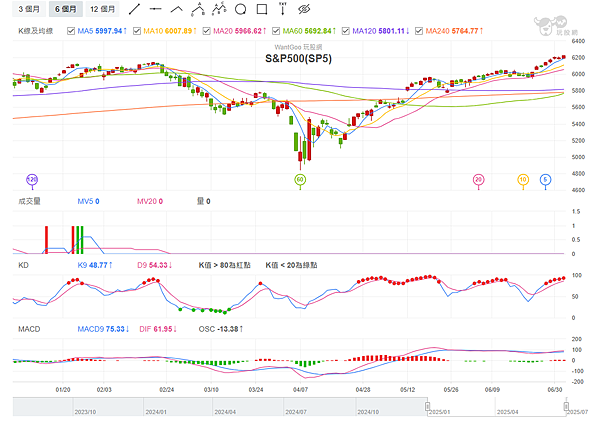This screenshot has height=421, width=600.
Task: Click the D9 54.33 value
Action: 155,265
